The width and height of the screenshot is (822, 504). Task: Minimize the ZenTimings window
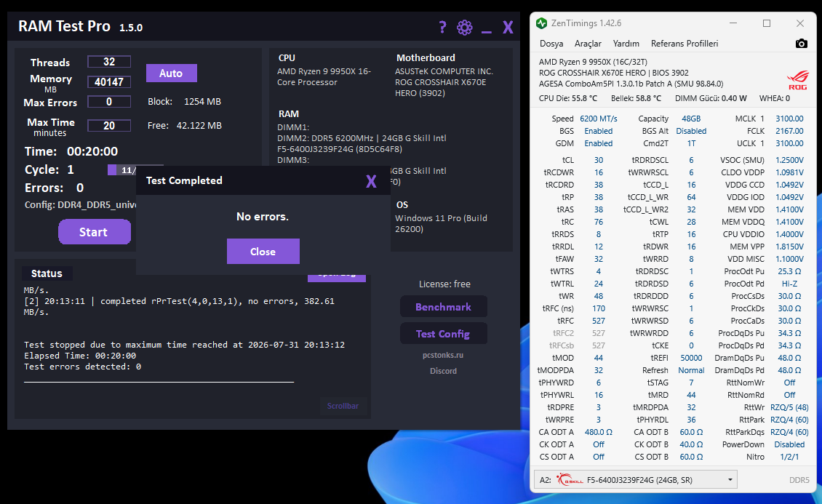click(x=733, y=23)
